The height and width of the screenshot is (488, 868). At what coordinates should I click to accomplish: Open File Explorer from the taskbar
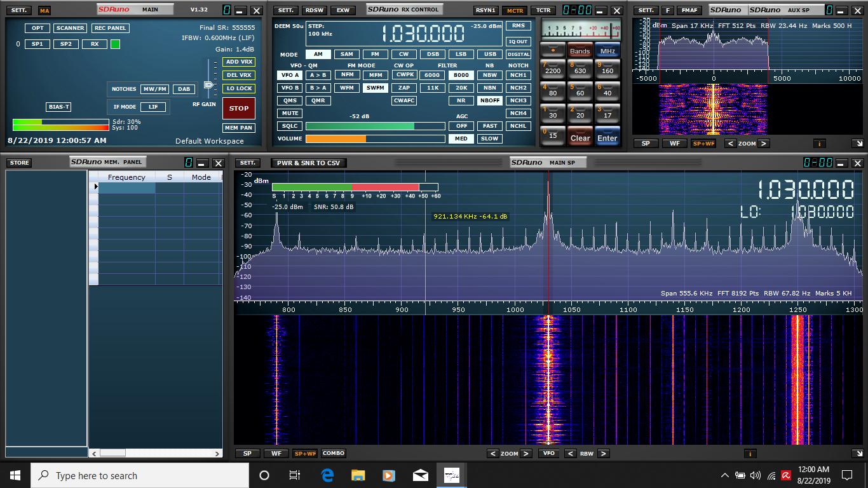tap(358, 475)
